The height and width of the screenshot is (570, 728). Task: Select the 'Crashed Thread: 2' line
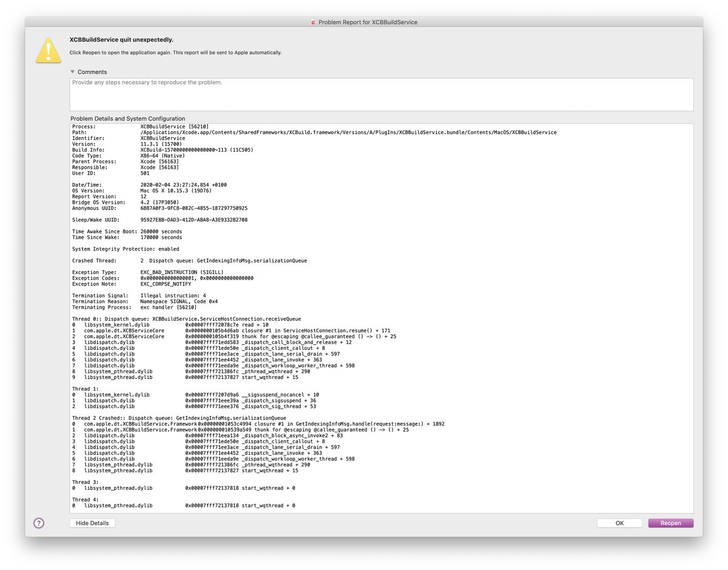pos(189,260)
